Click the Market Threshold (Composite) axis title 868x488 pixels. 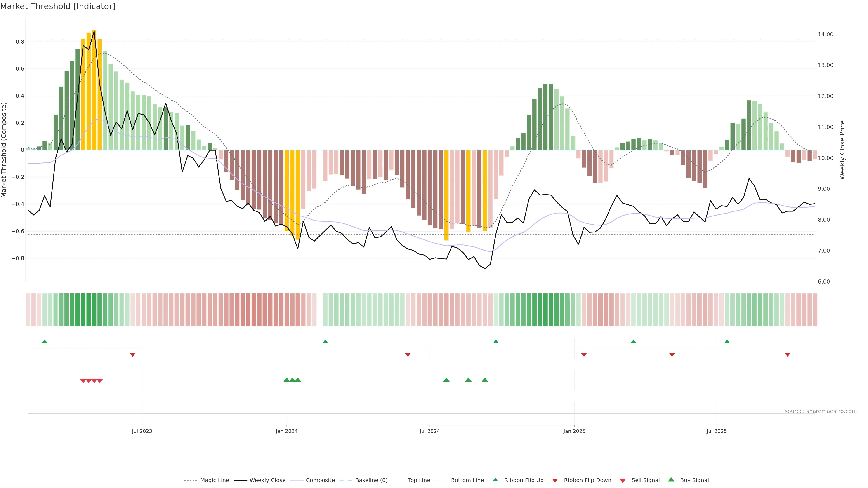pyautogui.click(x=4, y=150)
